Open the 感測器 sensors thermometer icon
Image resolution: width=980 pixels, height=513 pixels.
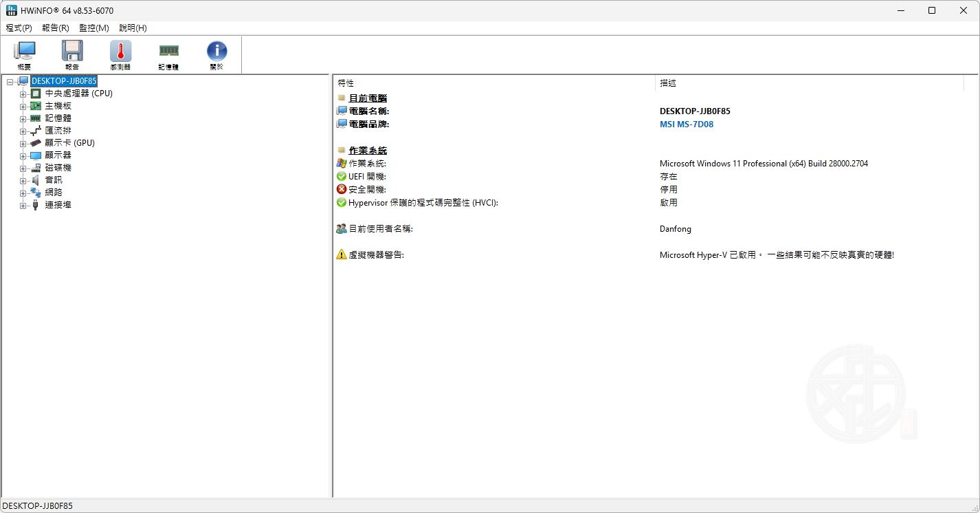(120, 55)
